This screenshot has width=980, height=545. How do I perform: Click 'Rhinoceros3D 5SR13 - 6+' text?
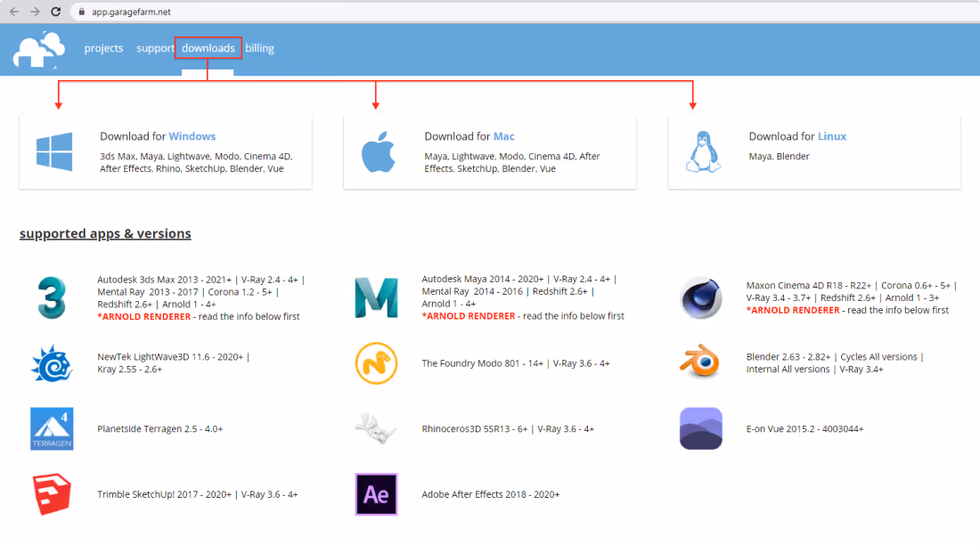click(x=474, y=428)
